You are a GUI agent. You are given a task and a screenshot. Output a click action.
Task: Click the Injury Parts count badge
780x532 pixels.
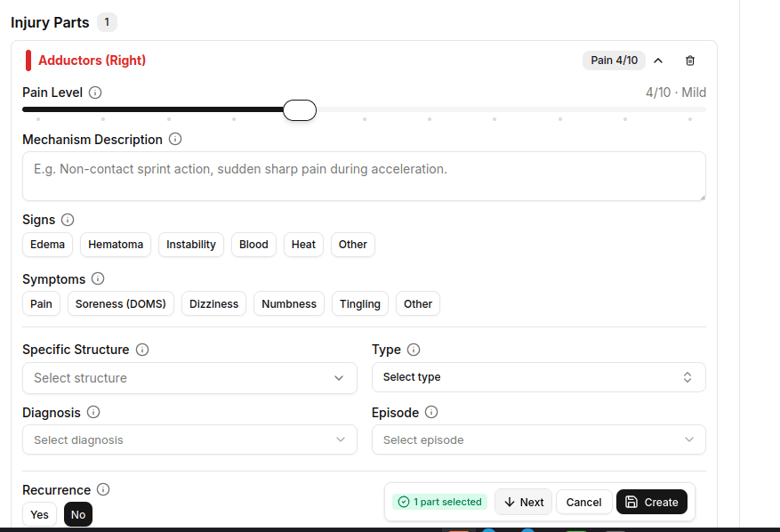click(107, 22)
